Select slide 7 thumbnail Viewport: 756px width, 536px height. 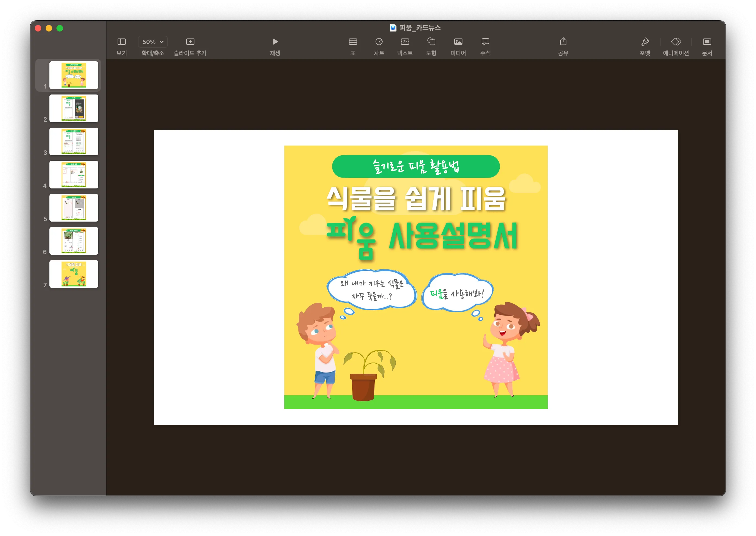pos(74,274)
